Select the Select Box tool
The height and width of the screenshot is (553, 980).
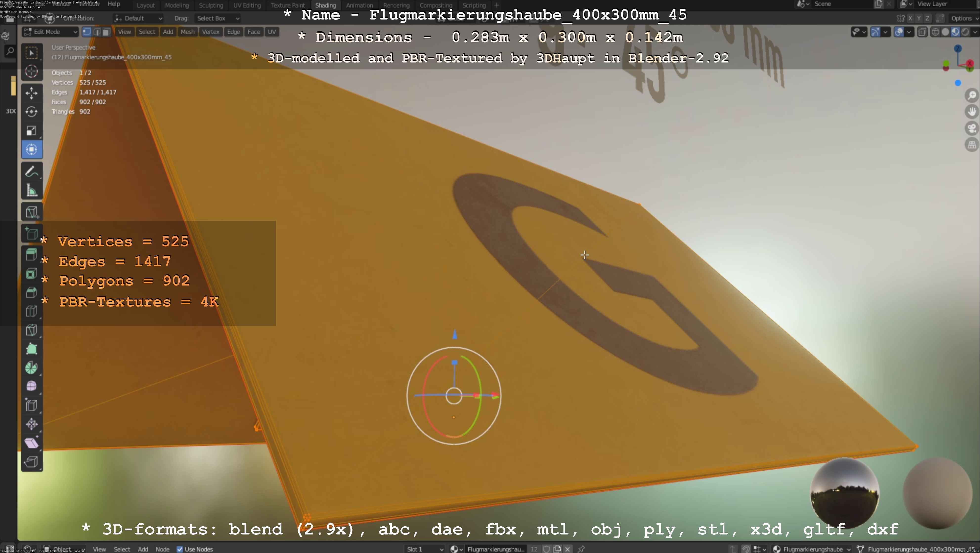(x=32, y=53)
